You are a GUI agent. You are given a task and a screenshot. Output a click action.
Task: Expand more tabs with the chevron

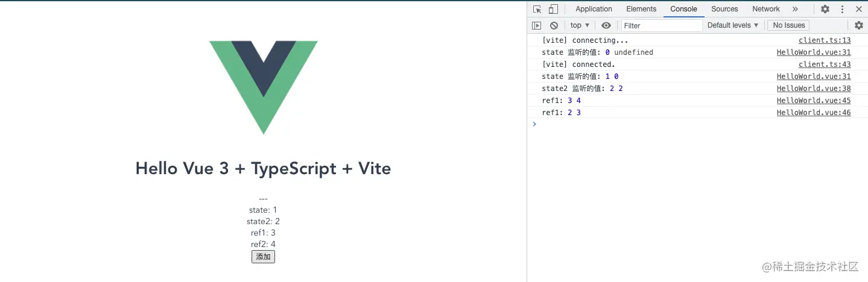[x=795, y=9]
